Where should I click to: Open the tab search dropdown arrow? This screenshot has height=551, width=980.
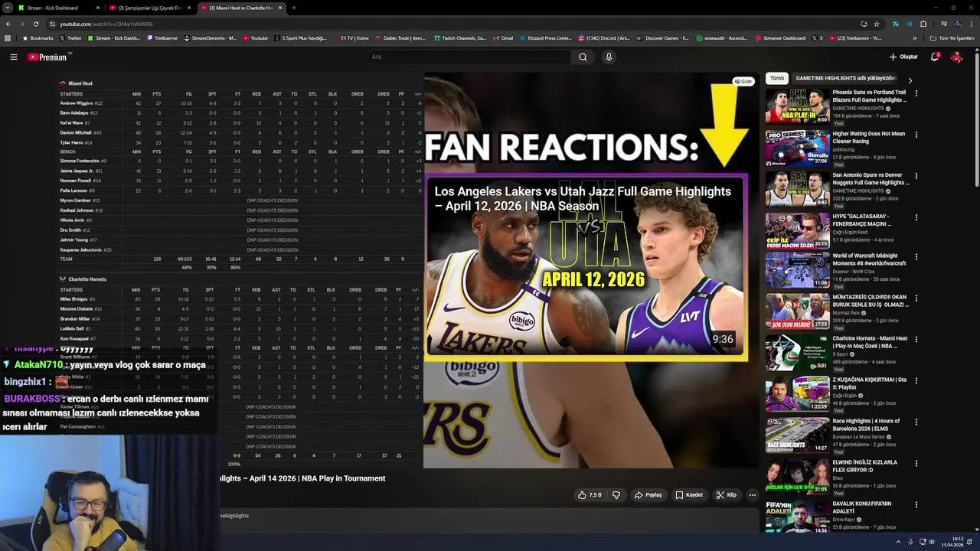click(x=7, y=8)
